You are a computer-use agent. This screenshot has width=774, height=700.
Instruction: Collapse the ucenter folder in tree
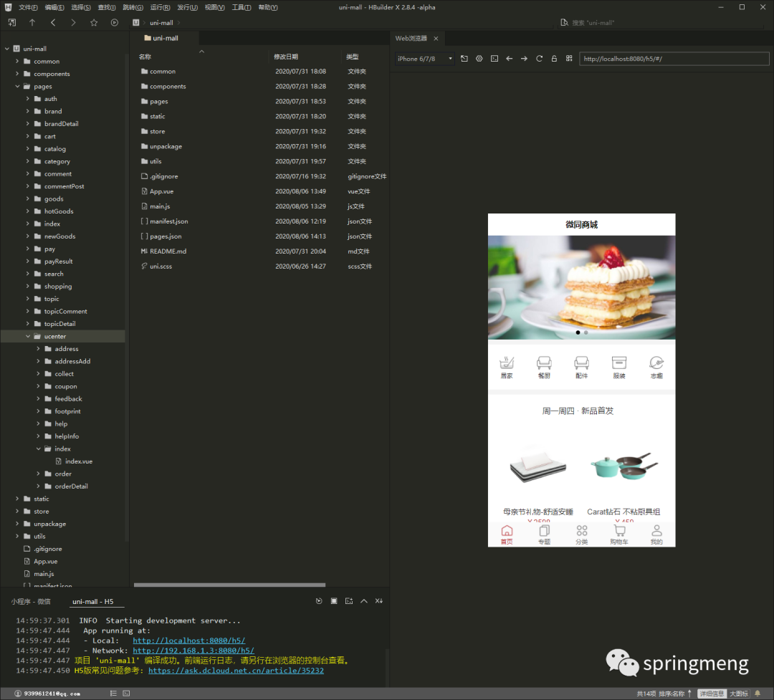pos(28,336)
